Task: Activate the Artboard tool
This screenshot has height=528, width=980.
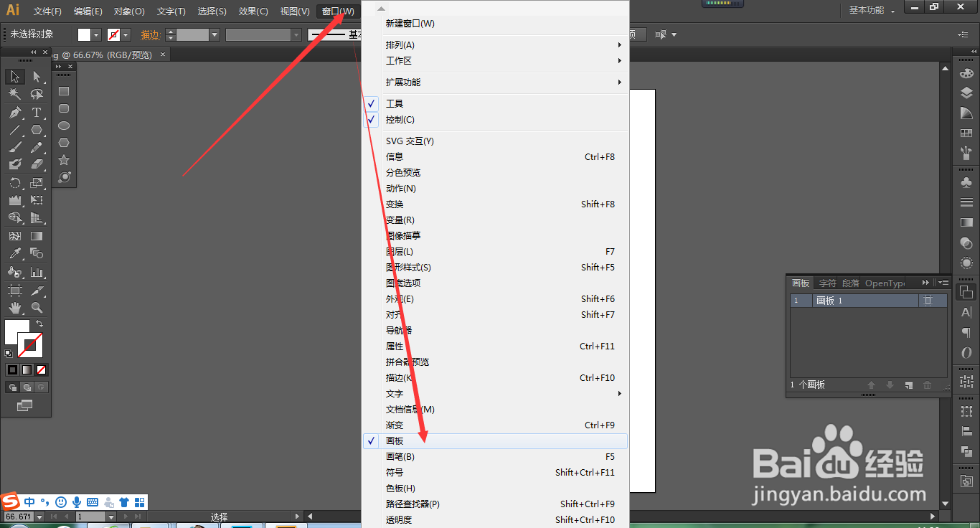Action: point(15,291)
